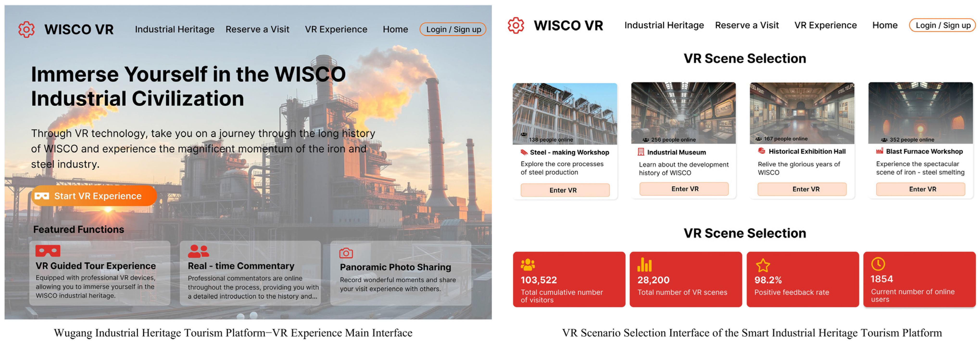The width and height of the screenshot is (980, 344).
Task: Enter VR for the Steel-making Workshop
Action: click(x=565, y=190)
